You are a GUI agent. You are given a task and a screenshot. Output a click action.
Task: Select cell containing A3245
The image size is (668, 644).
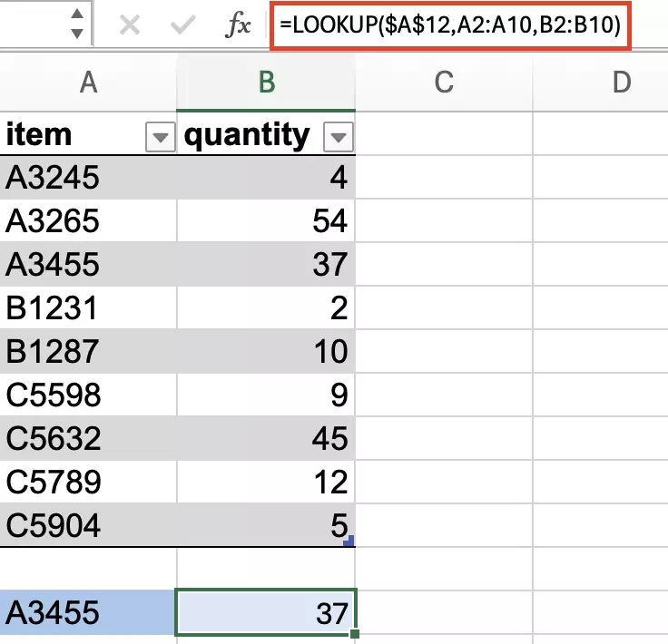point(88,178)
